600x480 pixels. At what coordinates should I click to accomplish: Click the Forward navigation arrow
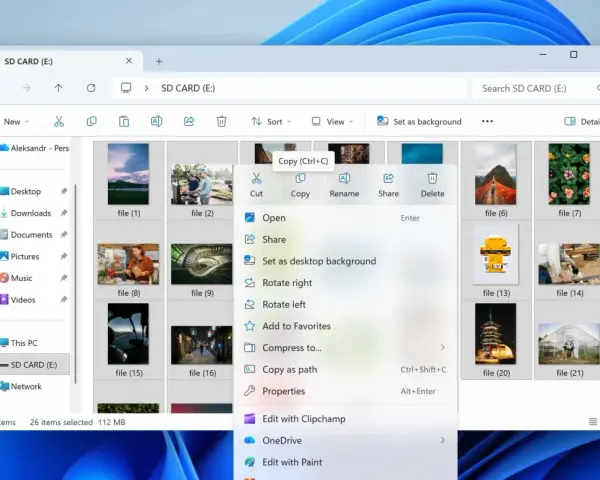tap(26, 88)
